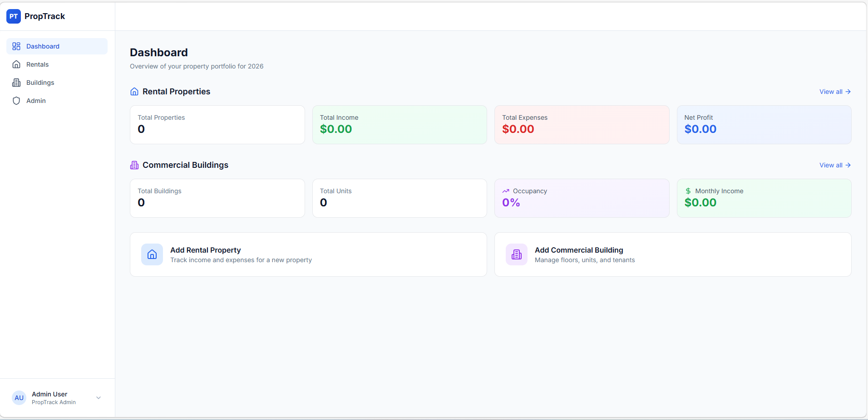Expand the Admin User account menu chevron
This screenshot has height=420, width=868.
99,398
